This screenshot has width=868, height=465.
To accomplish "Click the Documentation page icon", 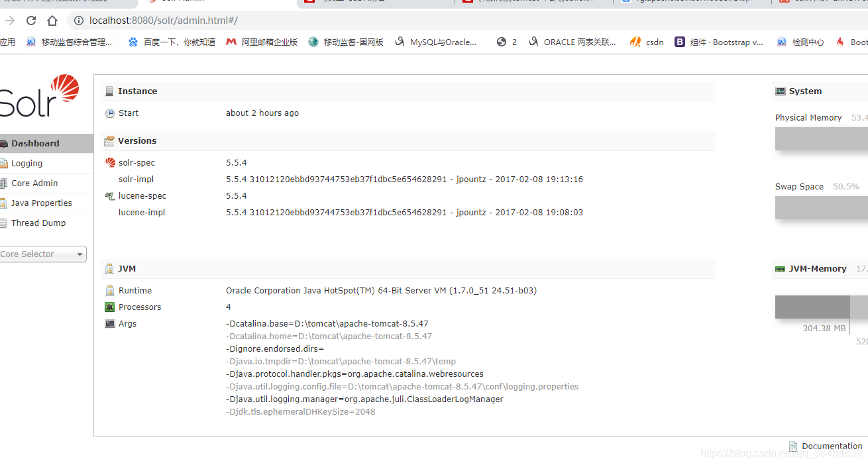I will (793, 446).
